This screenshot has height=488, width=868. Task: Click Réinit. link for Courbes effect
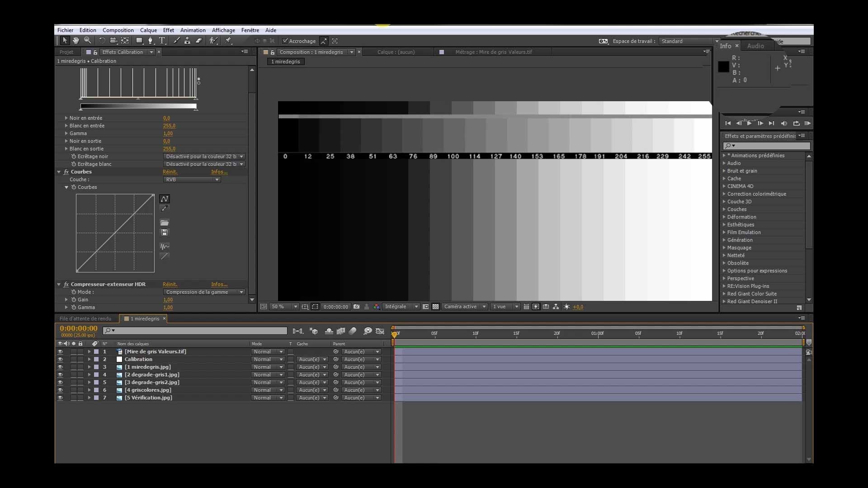(170, 172)
